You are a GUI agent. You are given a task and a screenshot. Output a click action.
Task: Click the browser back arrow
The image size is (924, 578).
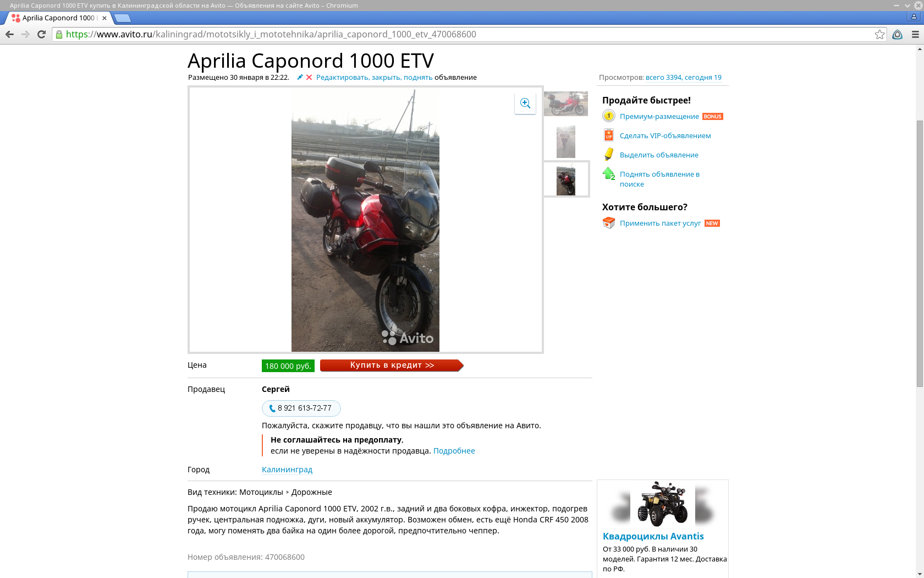click(x=10, y=34)
